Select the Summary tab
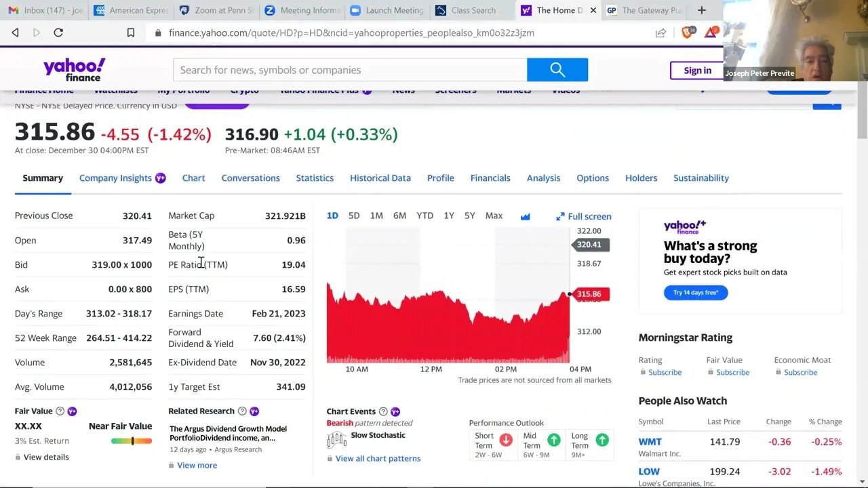The width and height of the screenshot is (868, 488). click(x=43, y=178)
